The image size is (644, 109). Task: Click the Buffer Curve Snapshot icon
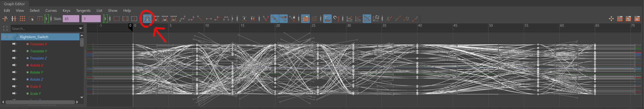tap(244, 19)
